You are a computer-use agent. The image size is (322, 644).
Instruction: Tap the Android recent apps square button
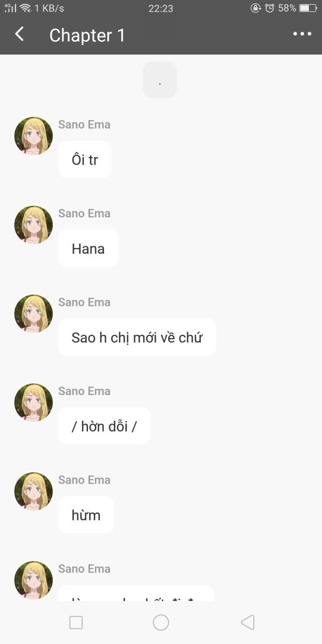(76, 623)
